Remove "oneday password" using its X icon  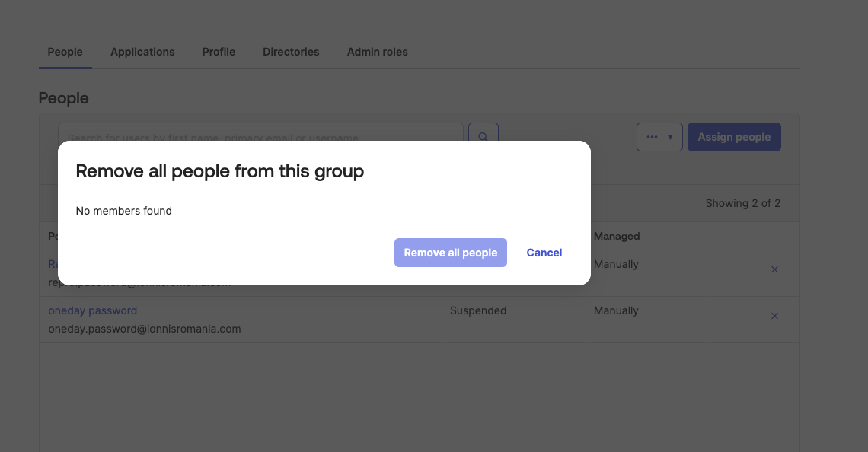(774, 316)
